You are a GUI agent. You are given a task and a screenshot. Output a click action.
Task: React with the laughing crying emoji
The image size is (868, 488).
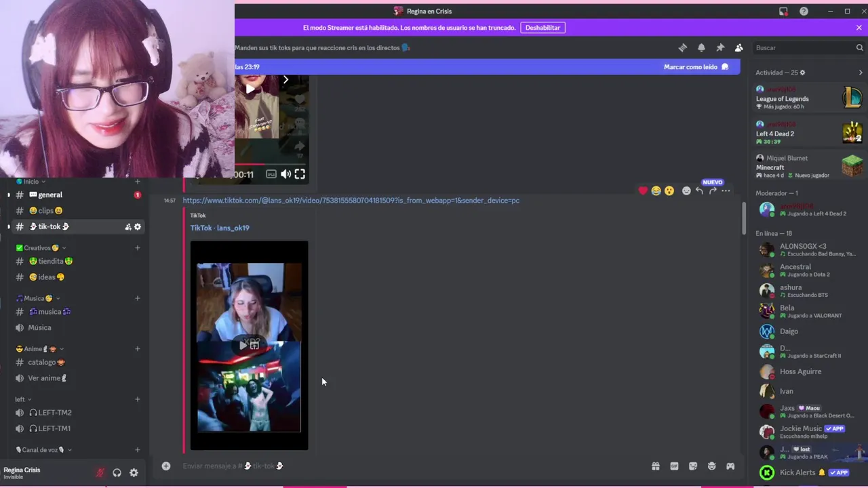pyautogui.click(x=656, y=191)
